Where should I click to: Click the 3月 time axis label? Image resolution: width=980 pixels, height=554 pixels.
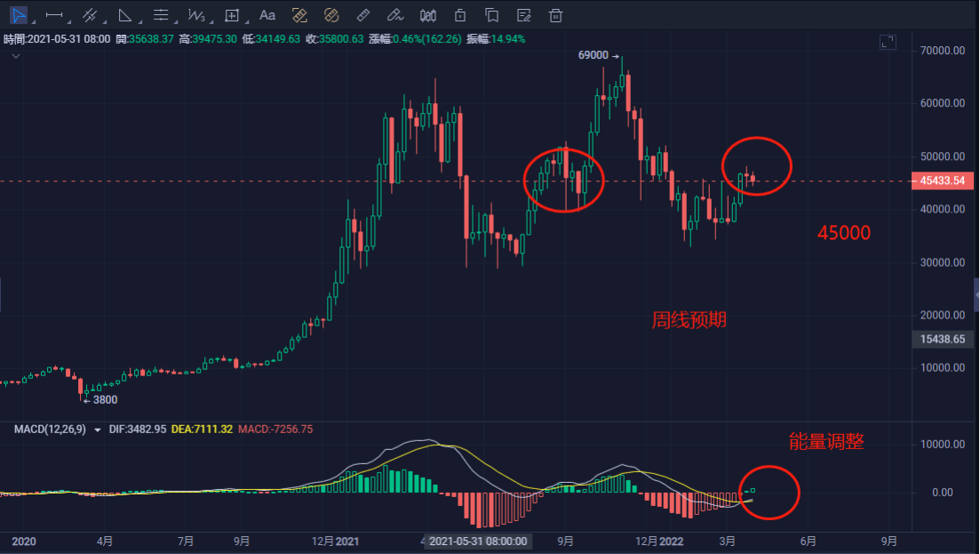[x=727, y=542]
